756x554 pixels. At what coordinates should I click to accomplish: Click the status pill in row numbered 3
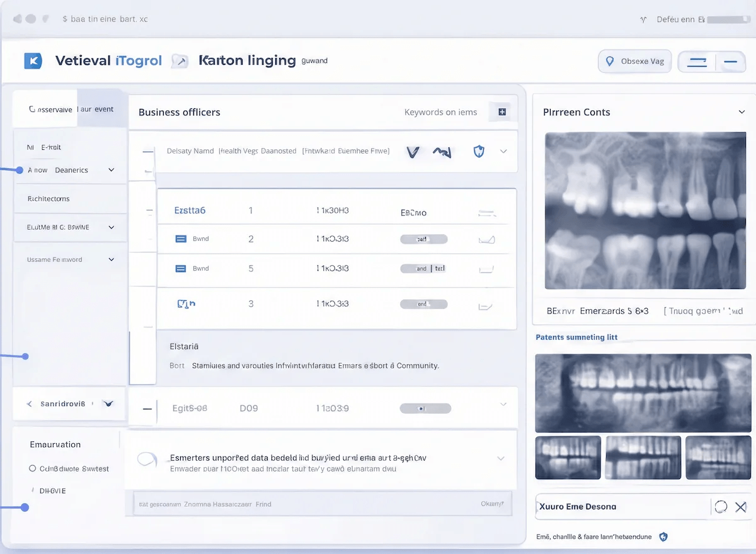click(x=424, y=304)
